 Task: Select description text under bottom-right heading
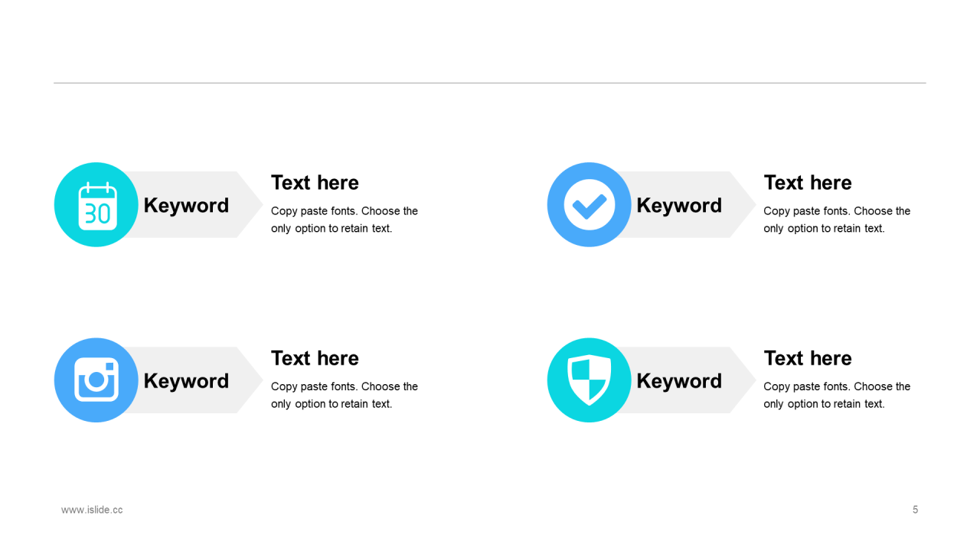tap(837, 395)
